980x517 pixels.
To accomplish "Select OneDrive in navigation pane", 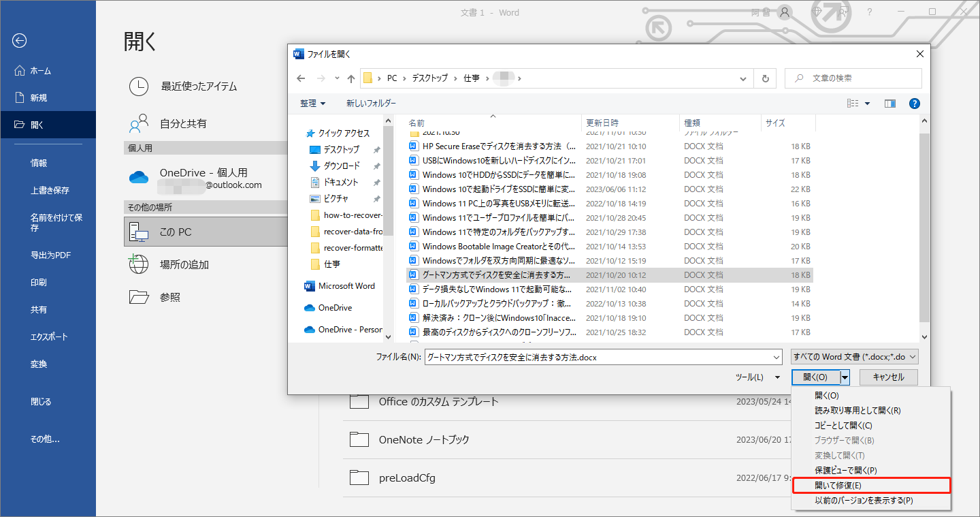I will click(x=328, y=308).
